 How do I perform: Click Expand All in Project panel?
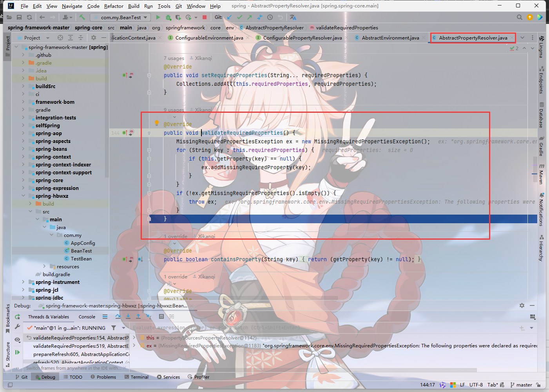coord(71,38)
